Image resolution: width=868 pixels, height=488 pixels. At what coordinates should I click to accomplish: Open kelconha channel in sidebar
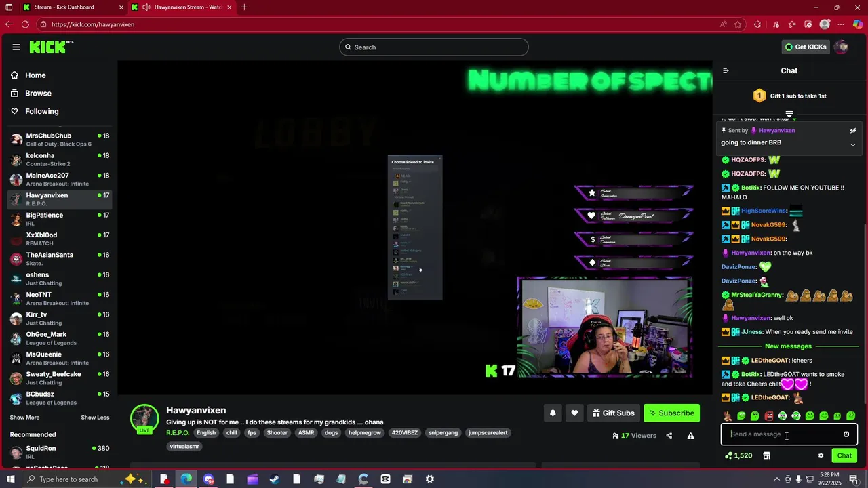coord(60,159)
